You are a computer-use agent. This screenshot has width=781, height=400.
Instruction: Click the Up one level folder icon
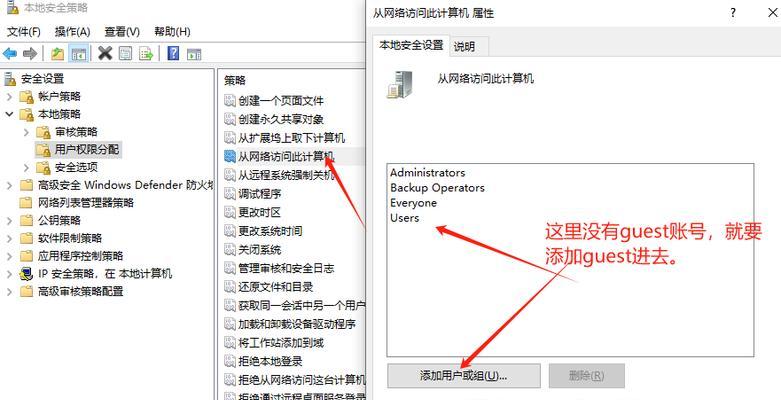[x=57, y=53]
